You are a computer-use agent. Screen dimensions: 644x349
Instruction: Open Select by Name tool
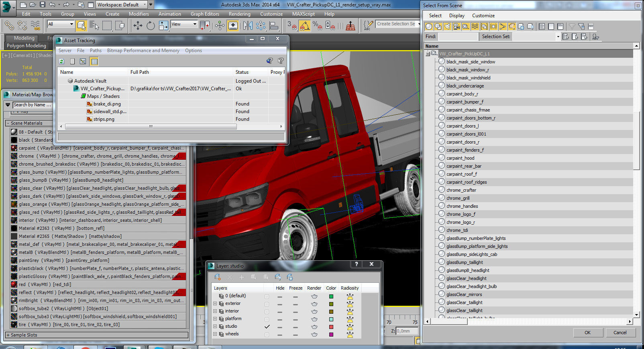[x=94, y=26]
